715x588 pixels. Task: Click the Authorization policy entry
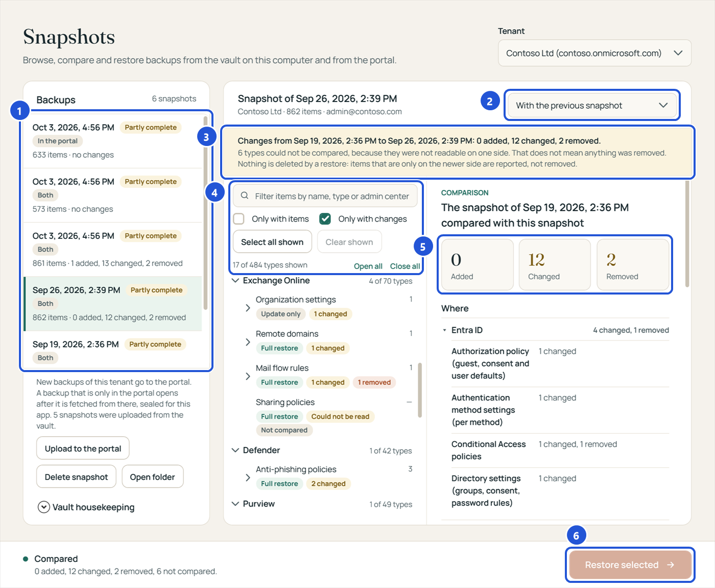coord(560,363)
